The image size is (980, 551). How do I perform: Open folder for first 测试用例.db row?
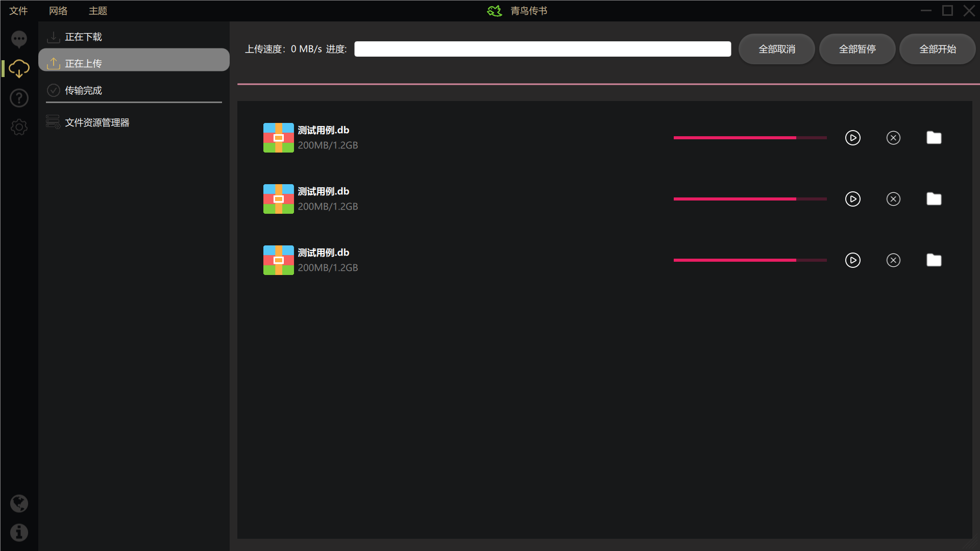pos(934,138)
